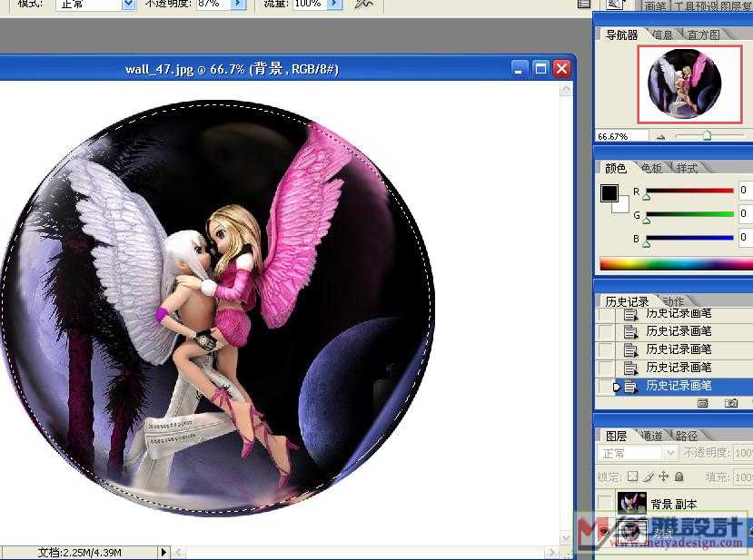
Task: Open the file browser icon beside the palette well
Action: point(615,5)
